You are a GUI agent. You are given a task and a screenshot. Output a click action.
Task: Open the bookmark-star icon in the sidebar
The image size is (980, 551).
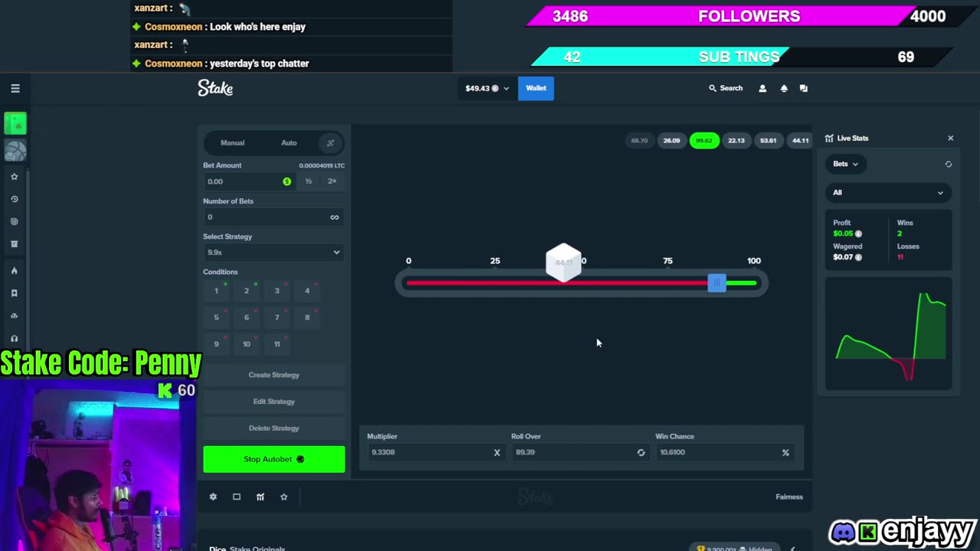[x=14, y=293]
